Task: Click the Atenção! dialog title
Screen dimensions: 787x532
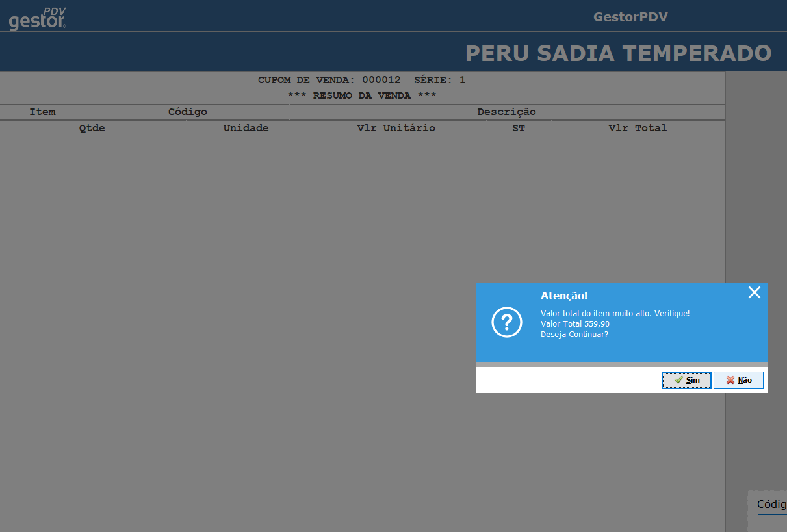Action: click(563, 296)
